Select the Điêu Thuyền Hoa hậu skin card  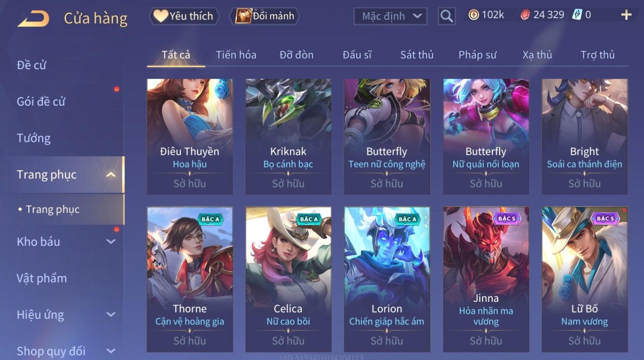[190, 136]
